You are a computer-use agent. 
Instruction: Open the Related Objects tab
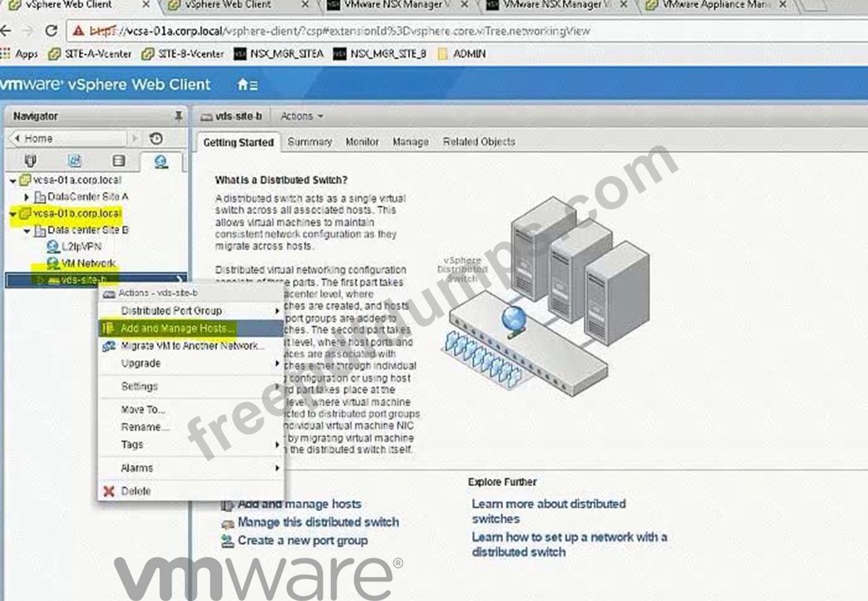[x=479, y=141]
